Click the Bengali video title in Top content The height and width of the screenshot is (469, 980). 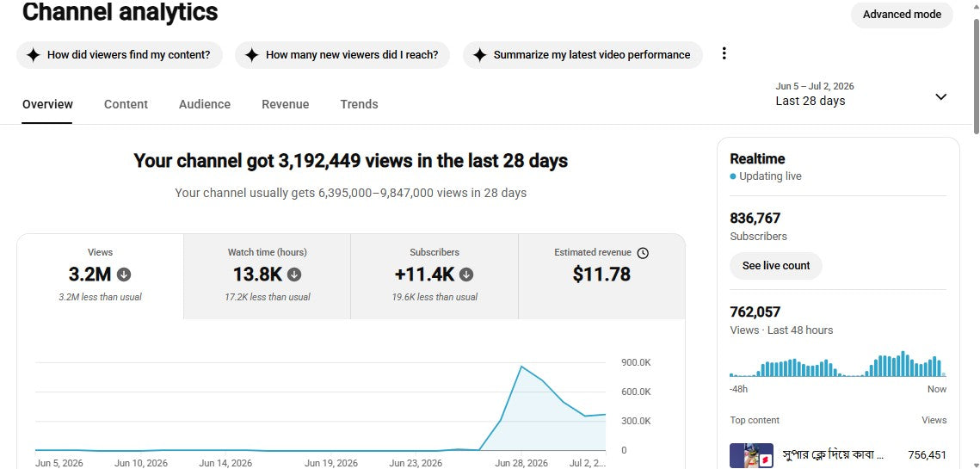click(x=833, y=454)
